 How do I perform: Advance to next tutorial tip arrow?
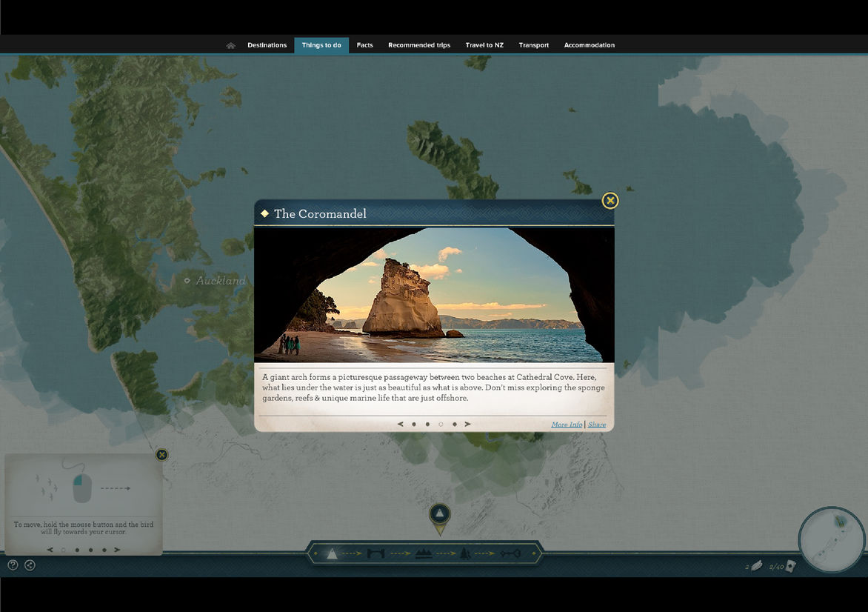click(x=117, y=550)
